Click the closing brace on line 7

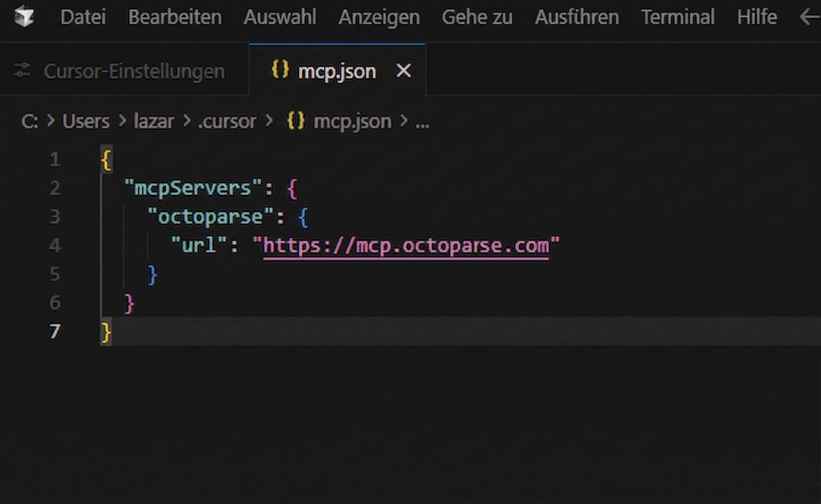[106, 332]
